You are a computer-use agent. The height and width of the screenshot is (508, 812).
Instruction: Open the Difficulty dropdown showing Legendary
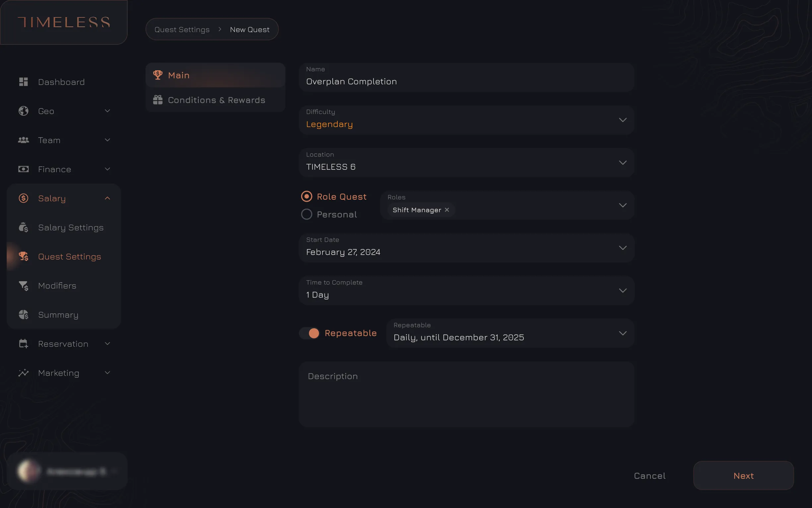coord(466,120)
